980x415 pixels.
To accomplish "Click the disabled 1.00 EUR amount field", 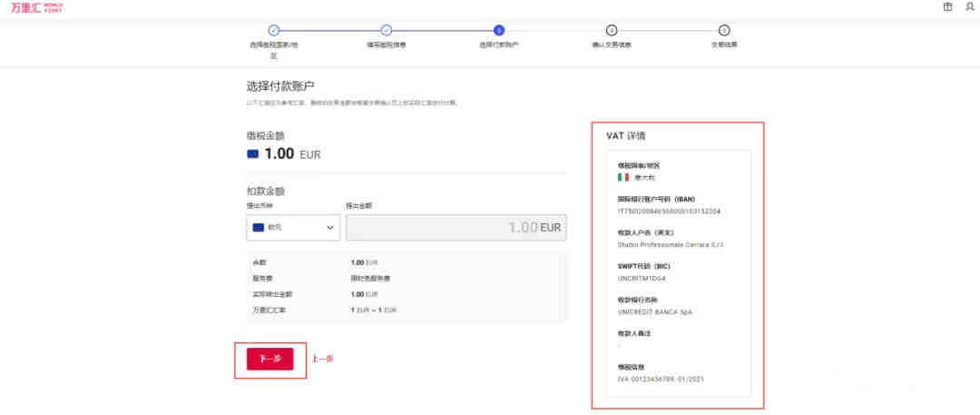I will click(456, 228).
